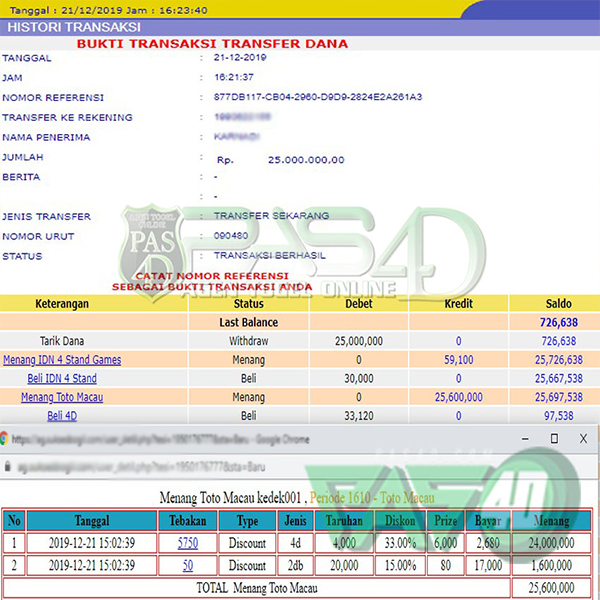
Task: Click bayar value 17,000
Action: pos(488,566)
